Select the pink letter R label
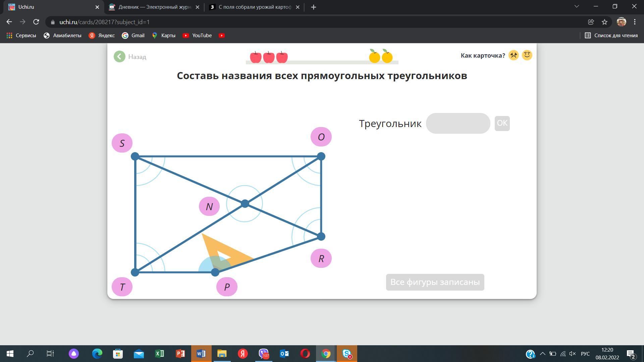Viewport: 644px width, 362px height. tap(321, 258)
